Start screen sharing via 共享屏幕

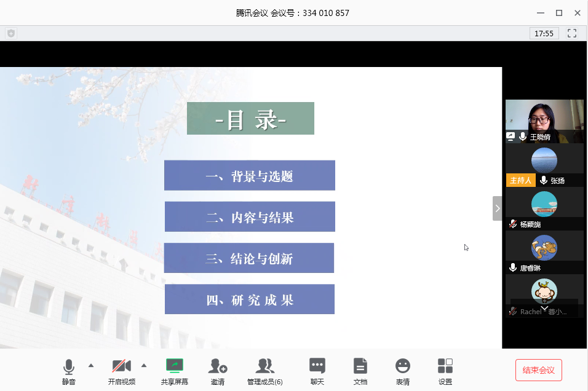click(175, 372)
